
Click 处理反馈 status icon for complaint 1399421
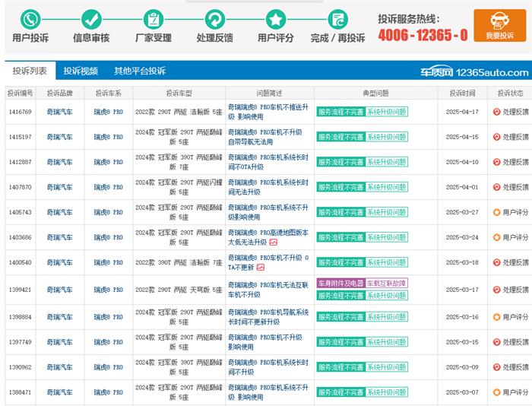(x=496, y=290)
